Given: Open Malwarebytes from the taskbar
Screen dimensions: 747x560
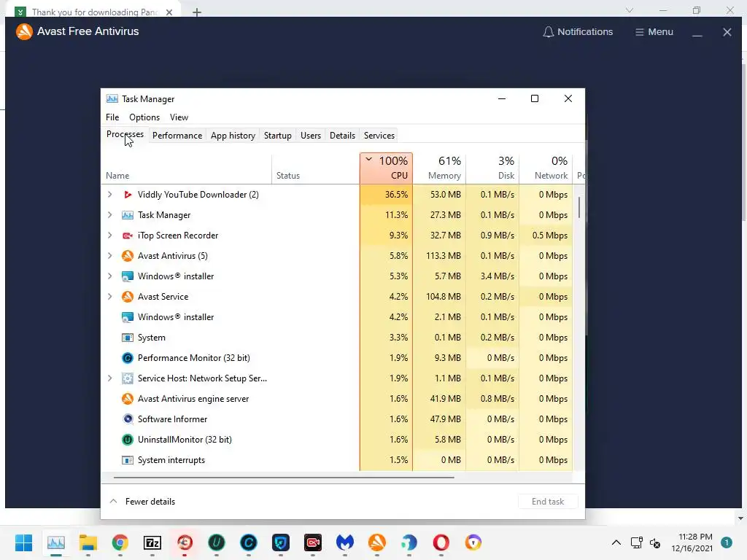Looking at the screenshot, I should point(345,542).
